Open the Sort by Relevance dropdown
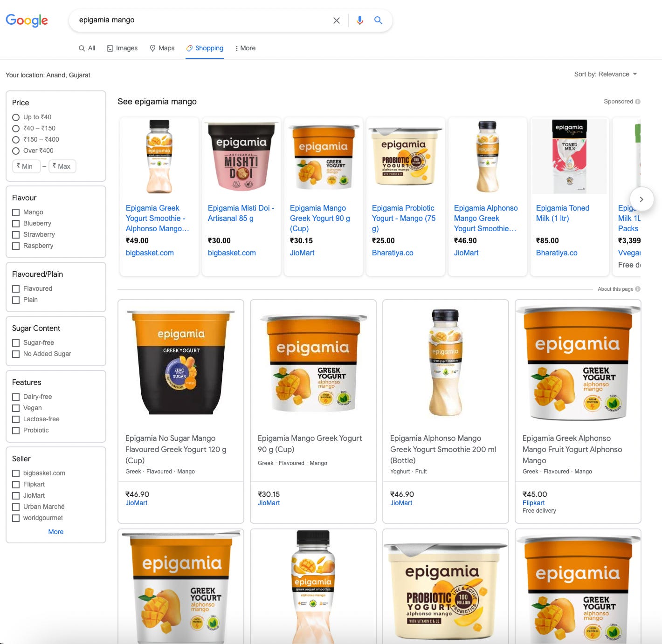Image resolution: width=662 pixels, height=644 pixels. [x=606, y=74]
